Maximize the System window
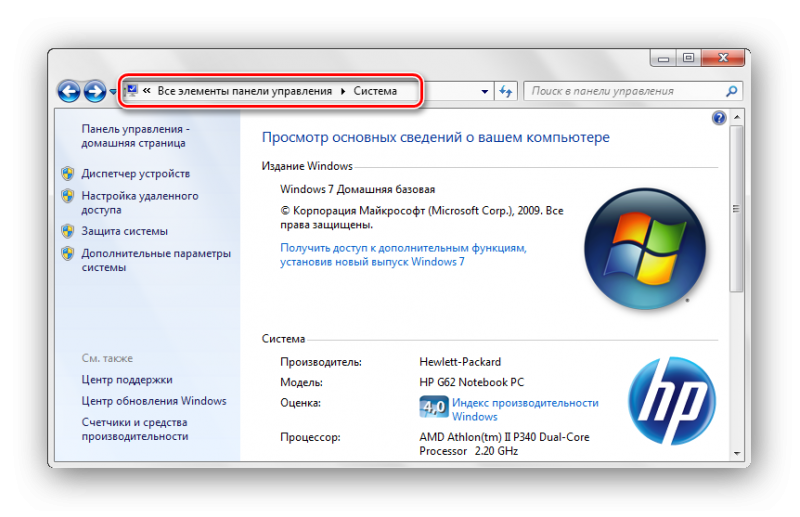Screen dimensions: 800x517 click(x=688, y=58)
